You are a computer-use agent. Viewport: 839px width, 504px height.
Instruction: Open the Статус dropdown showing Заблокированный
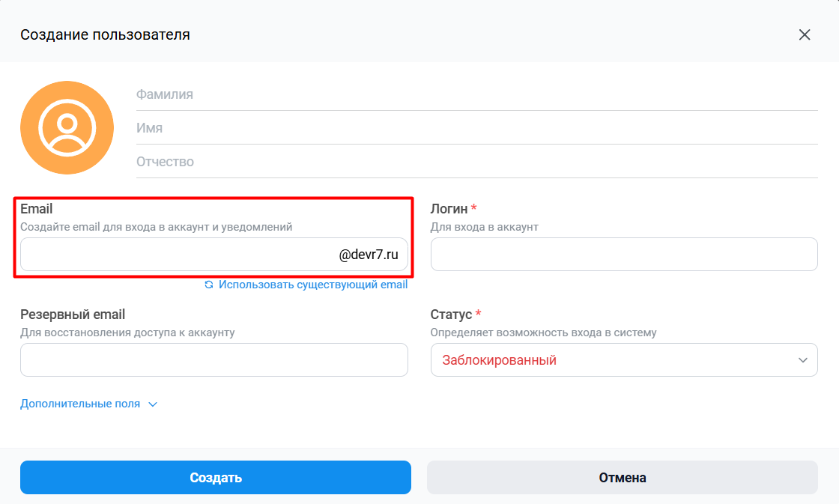[x=624, y=360]
